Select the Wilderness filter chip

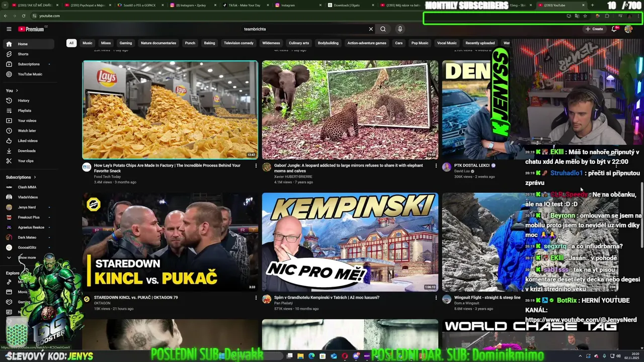tap(271, 43)
